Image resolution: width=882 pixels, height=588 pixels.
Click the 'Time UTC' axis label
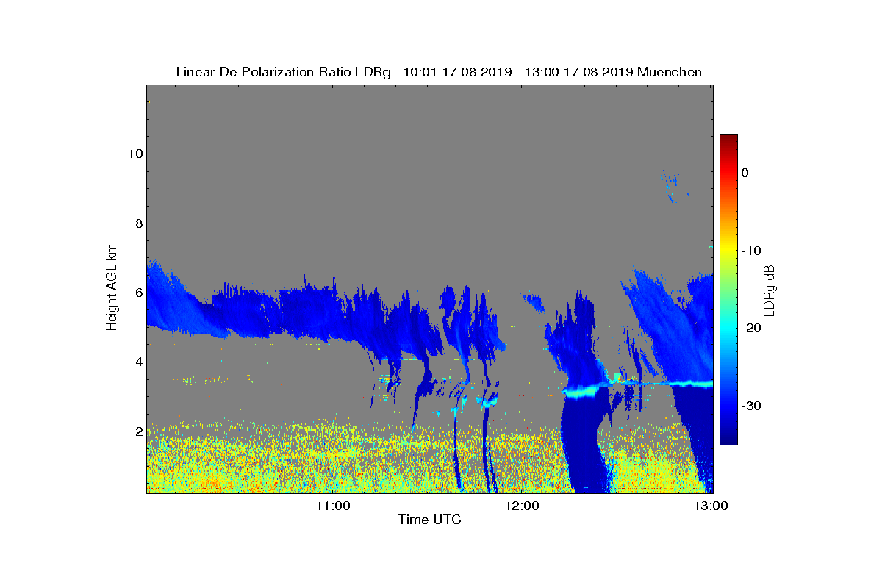(x=429, y=520)
